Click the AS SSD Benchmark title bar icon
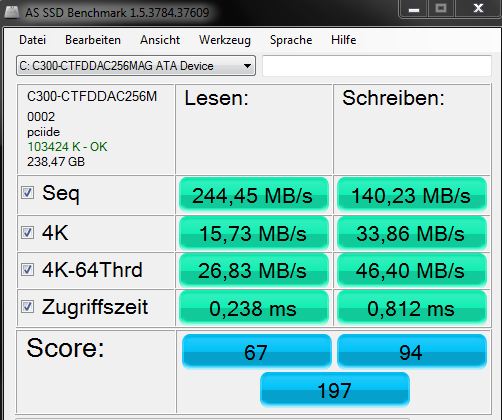502x420 pixels. click(x=11, y=13)
